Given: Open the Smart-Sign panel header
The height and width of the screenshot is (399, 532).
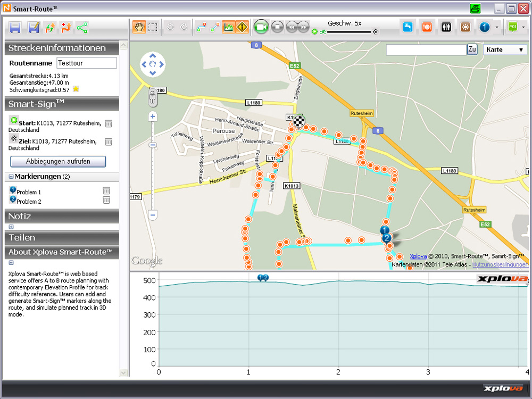Looking at the screenshot, I should pos(62,104).
